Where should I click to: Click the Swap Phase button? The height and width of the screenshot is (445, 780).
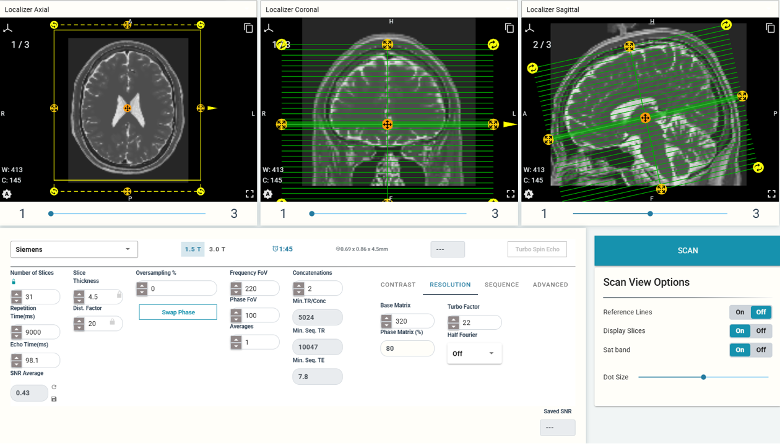pos(177,312)
